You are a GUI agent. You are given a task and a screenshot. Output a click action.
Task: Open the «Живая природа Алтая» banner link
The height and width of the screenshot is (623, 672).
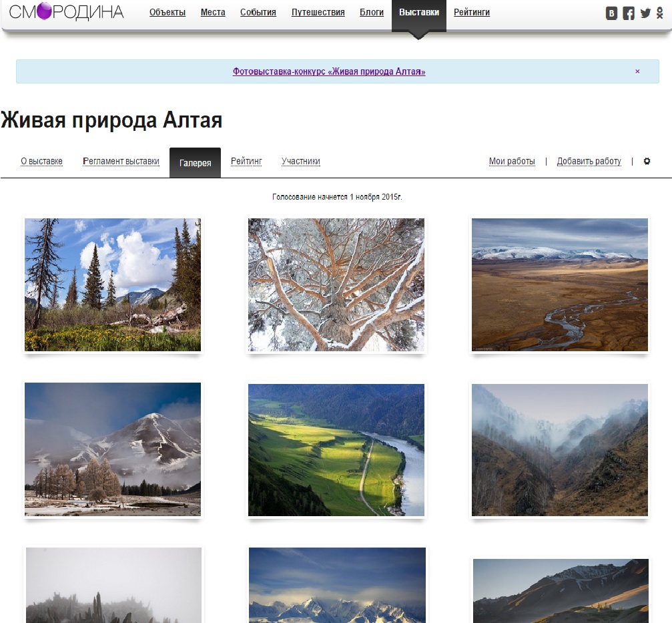329,71
